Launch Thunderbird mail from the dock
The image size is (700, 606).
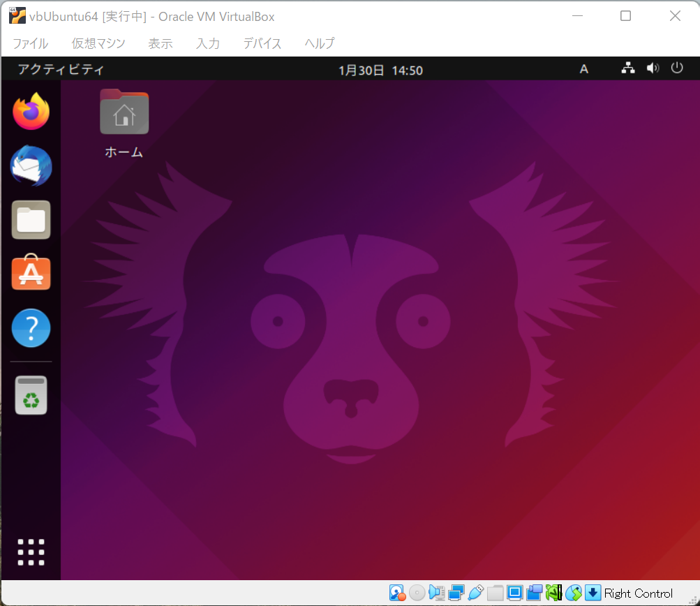pos(31,165)
